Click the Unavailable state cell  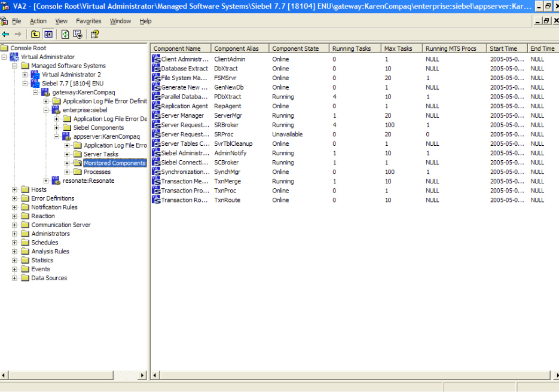click(288, 134)
